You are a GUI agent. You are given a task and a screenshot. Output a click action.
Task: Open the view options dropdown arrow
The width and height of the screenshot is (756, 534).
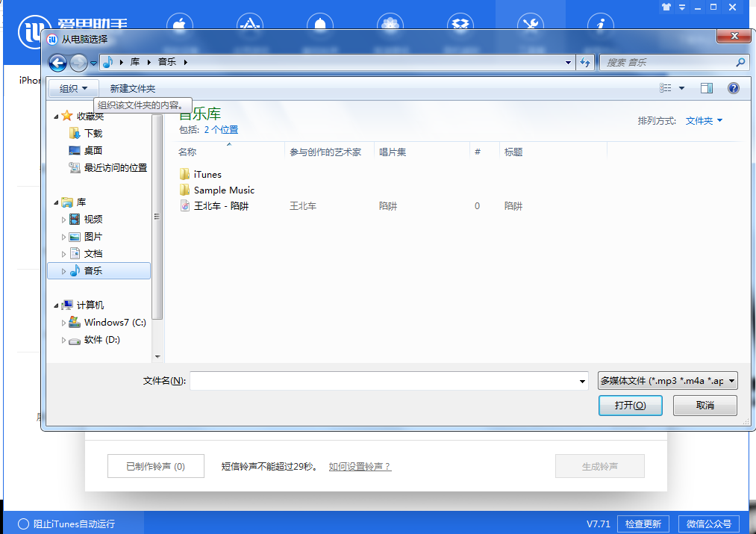tap(682, 88)
